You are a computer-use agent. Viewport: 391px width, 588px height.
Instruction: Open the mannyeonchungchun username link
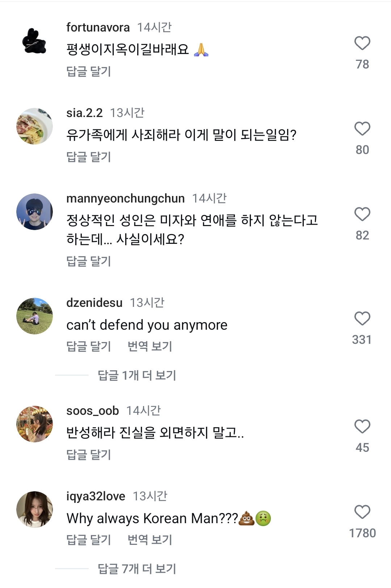pos(125,199)
